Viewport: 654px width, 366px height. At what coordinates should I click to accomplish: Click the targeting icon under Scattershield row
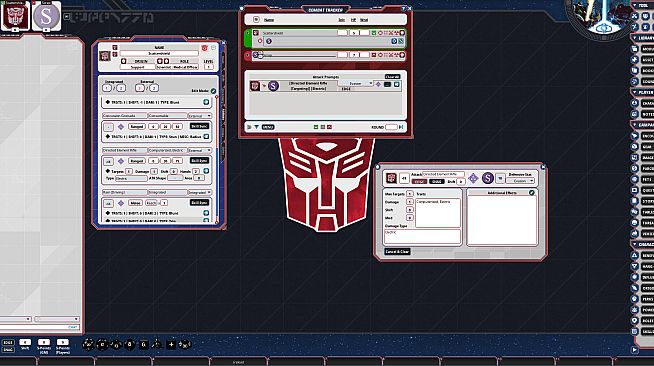(260, 41)
